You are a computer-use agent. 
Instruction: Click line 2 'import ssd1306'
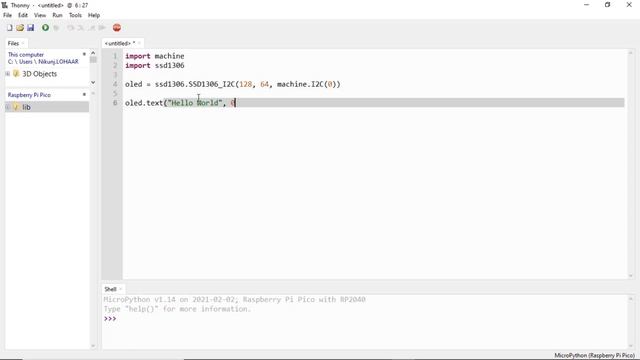point(155,65)
